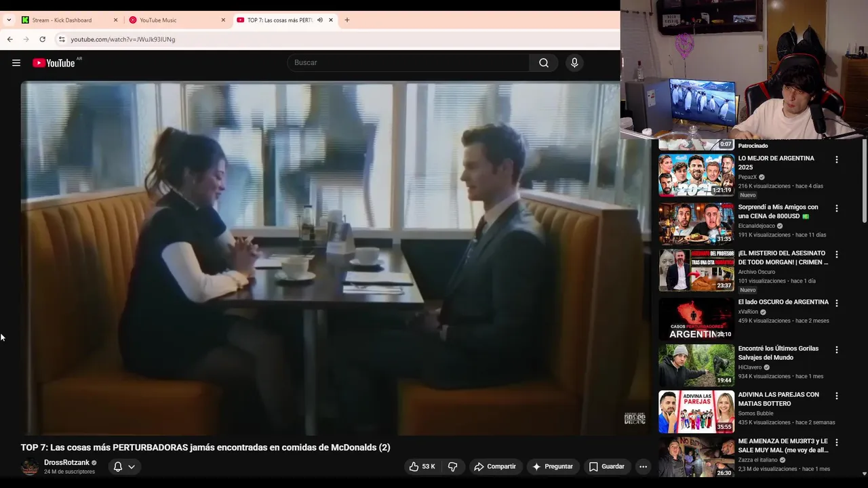
Task: Open DrossRotzank channel avatar
Action: pyautogui.click(x=30, y=467)
